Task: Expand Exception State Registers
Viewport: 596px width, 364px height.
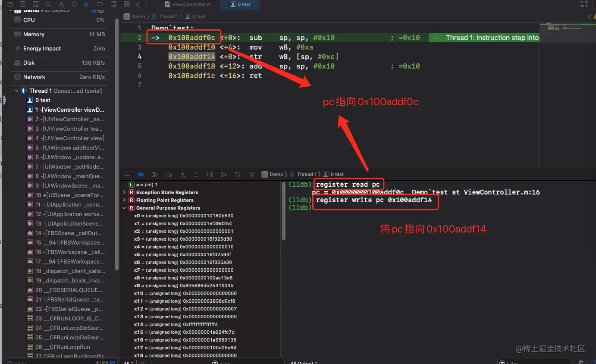Action: point(125,192)
